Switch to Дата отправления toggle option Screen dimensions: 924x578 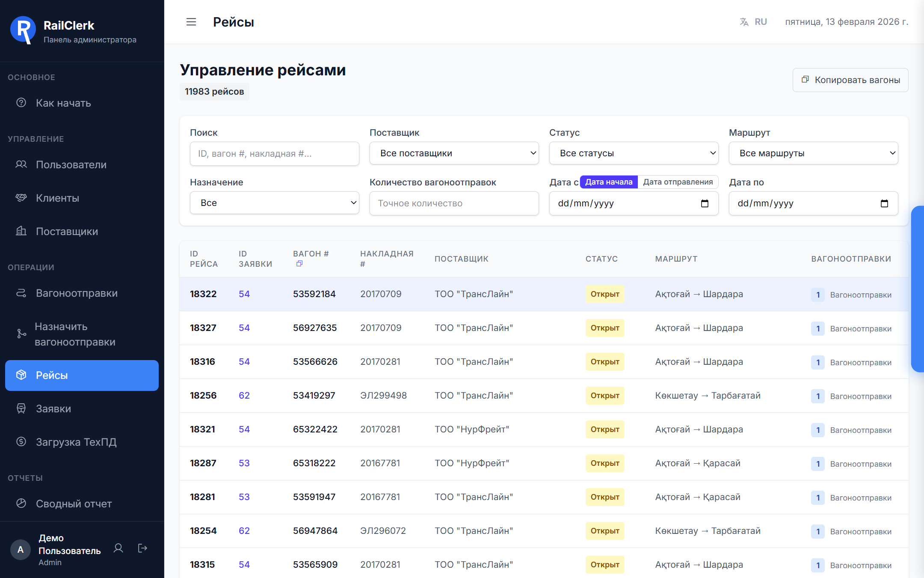pyautogui.click(x=678, y=182)
